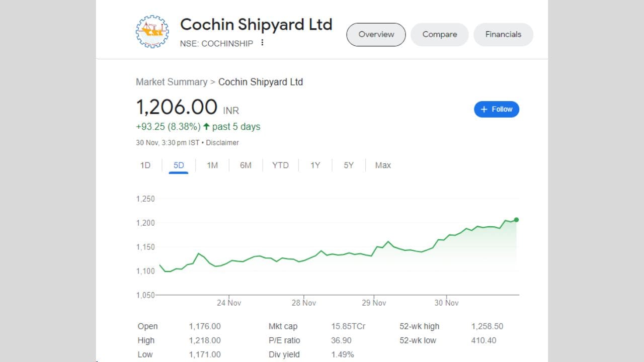This screenshot has height=362, width=644.
Task: Switch to the Overview tab
Action: point(376,35)
